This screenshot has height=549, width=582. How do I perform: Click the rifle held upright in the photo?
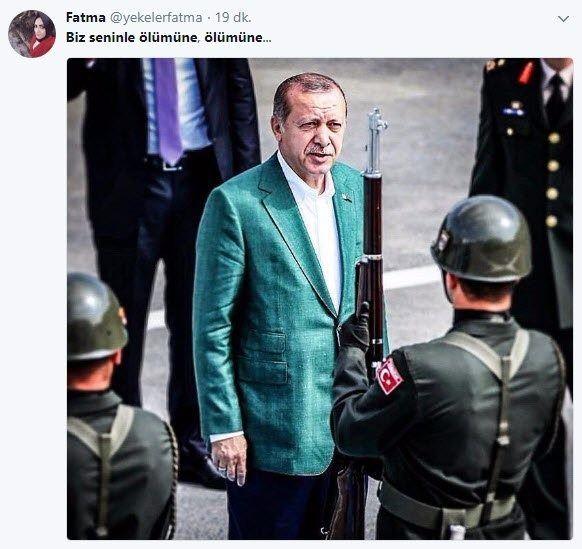coord(374,241)
